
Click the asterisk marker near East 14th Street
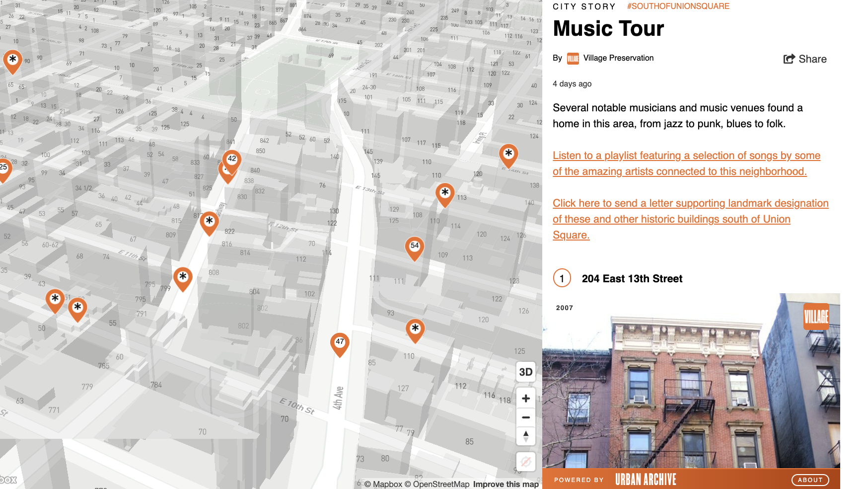pyautogui.click(x=508, y=154)
